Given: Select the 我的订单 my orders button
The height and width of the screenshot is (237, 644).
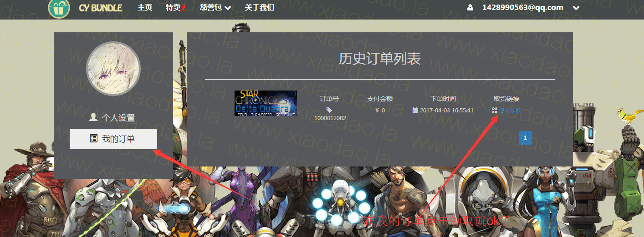Looking at the screenshot, I should [x=113, y=139].
